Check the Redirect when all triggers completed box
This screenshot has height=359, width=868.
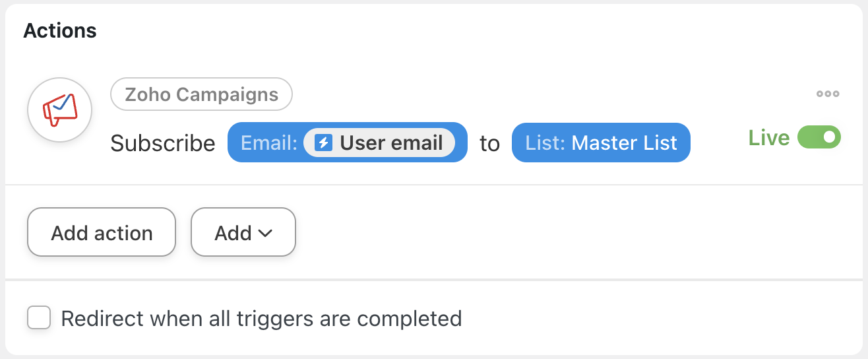39,317
